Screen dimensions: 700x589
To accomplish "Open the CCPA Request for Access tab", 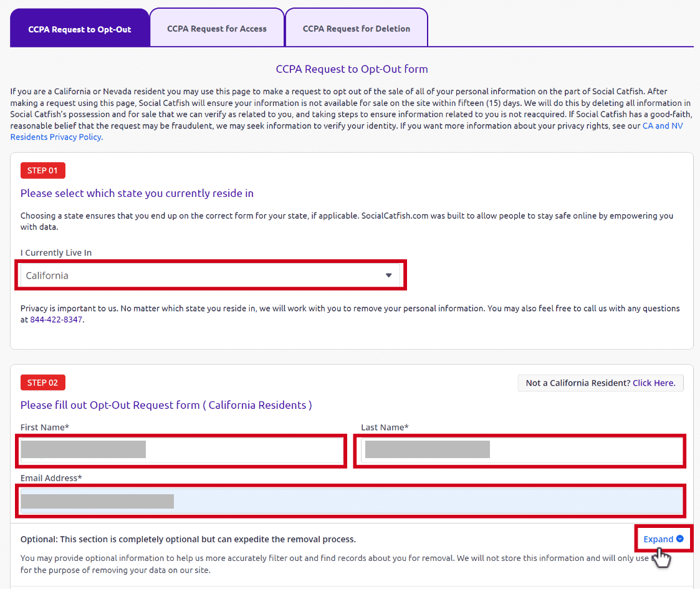I will [x=217, y=27].
